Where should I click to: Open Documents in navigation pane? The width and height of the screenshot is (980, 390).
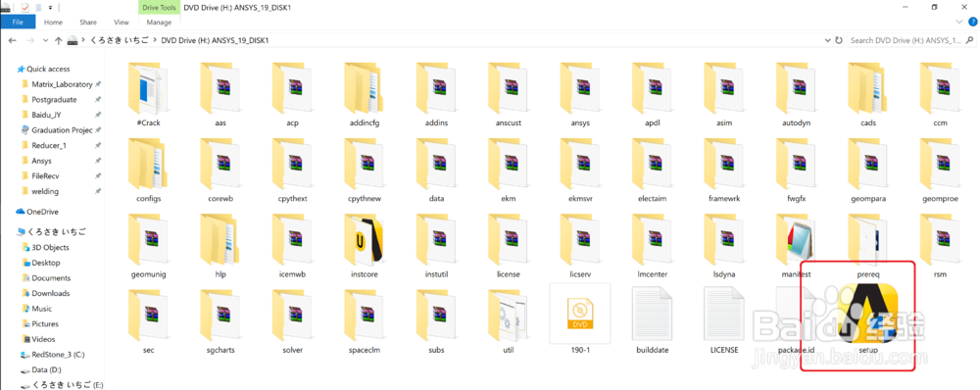51,278
